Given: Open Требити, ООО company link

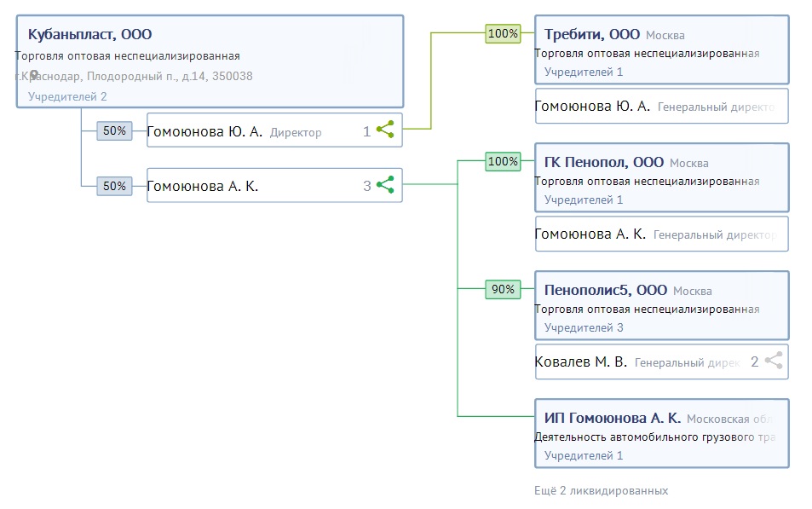Looking at the screenshot, I should tap(591, 34).
